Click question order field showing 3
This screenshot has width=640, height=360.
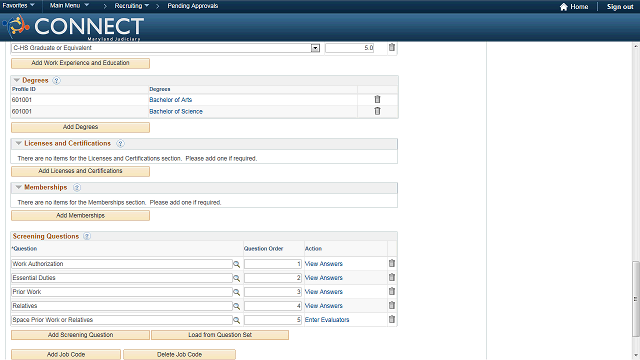pos(273,292)
